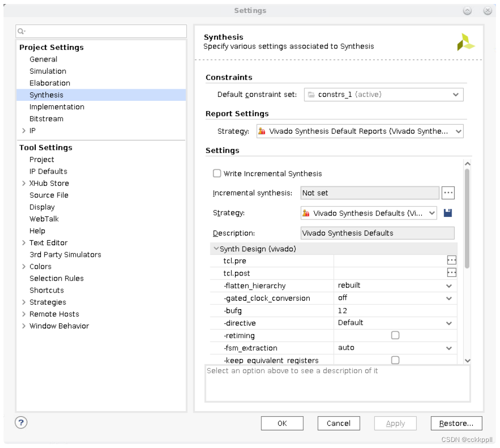Collapse the Synth Design (vivado) section

point(216,248)
